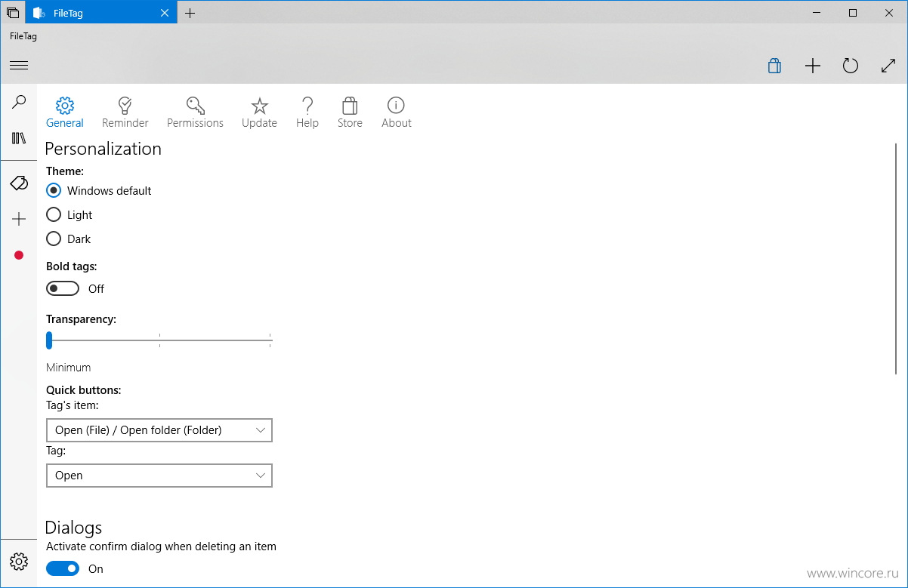Screen dimensions: 908x588
Task: Select the Windows default theme radio
Action: click(x=54, y=190)
